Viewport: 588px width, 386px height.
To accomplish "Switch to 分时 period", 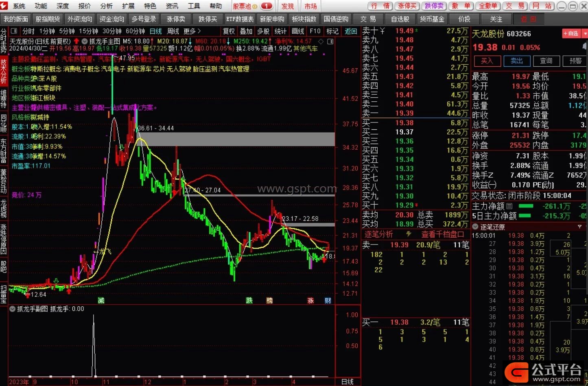I will [28, 31].
